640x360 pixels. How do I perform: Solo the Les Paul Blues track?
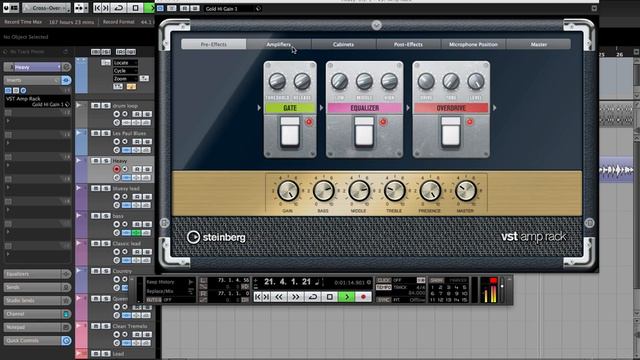[x=106, y=133]
